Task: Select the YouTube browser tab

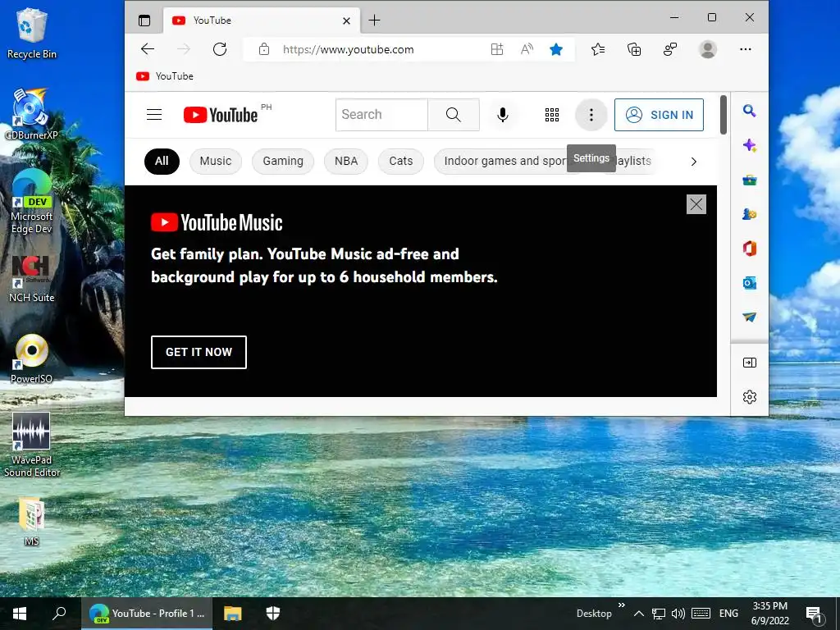Action: click(x=261, y=21)
